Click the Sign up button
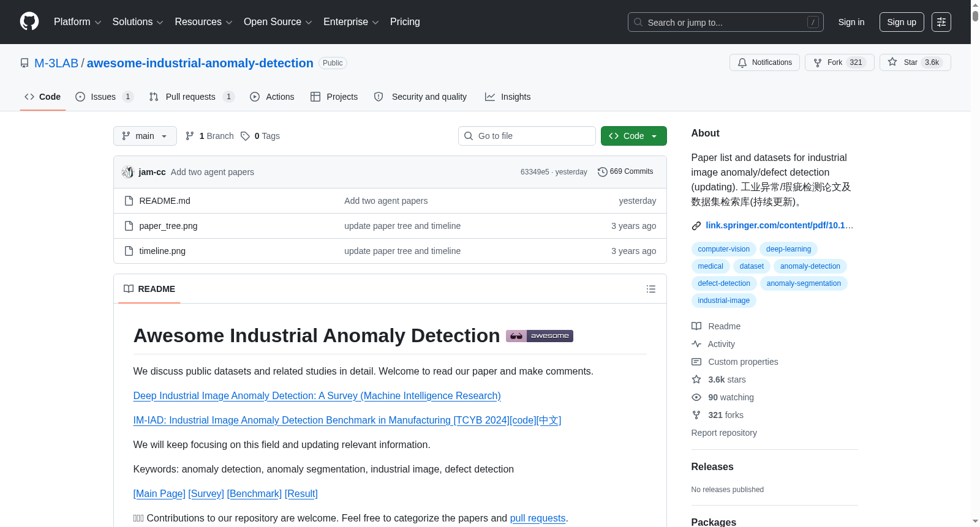980x527 pixels. (x=902, y=22)
